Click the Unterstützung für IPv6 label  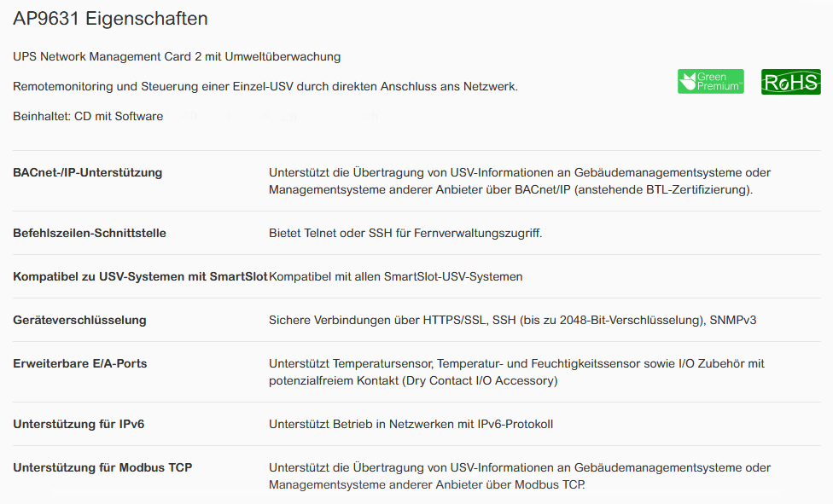tap(79, 424)
